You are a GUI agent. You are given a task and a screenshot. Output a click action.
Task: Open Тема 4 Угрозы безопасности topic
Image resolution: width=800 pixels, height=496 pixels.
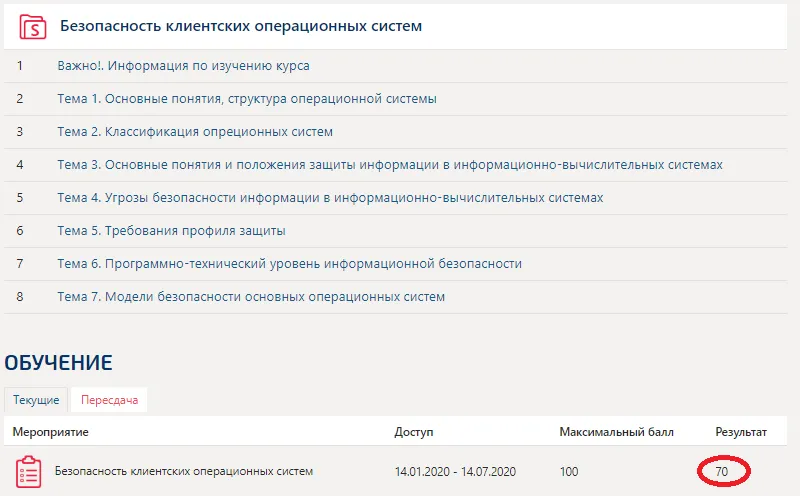tap(330, 198)
